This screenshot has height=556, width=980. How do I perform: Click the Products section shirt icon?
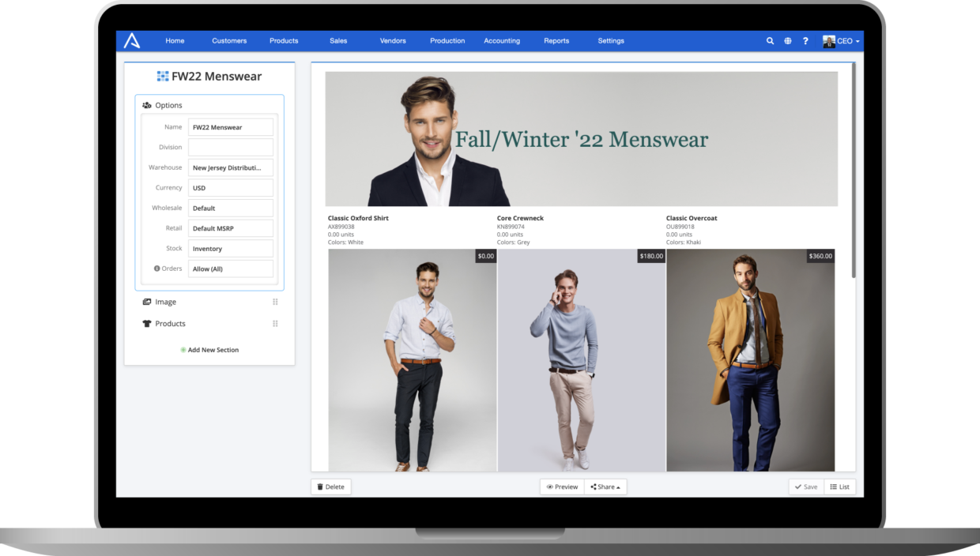pos(146,323)
